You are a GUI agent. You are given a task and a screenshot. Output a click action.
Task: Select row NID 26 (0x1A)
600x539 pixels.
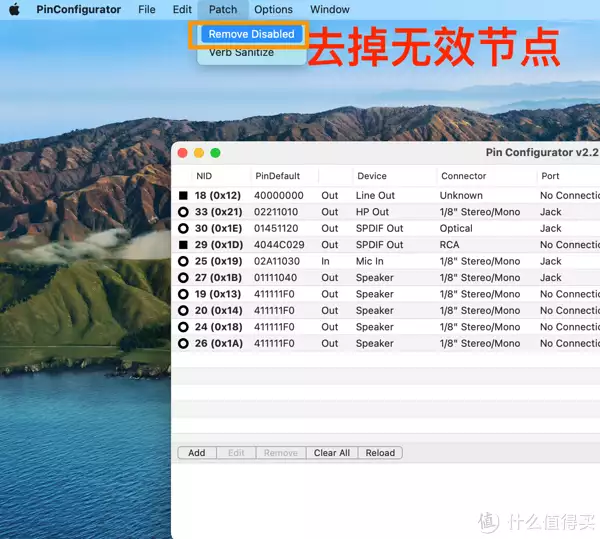point(386,344)
